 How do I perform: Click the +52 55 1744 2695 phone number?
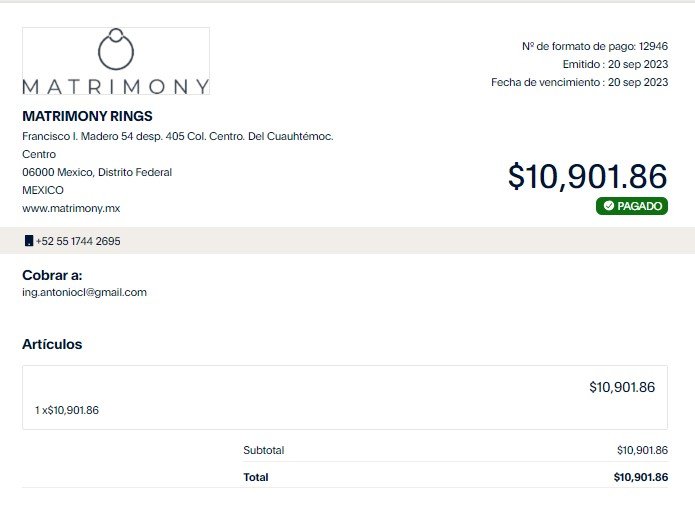click(x=78, y=241)
